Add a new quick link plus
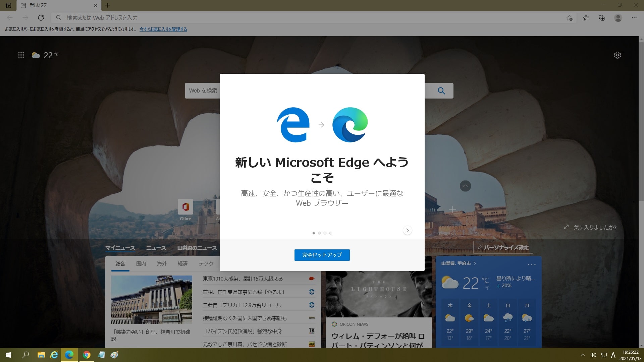Screen dimensions: 644x362 [452, 210]
